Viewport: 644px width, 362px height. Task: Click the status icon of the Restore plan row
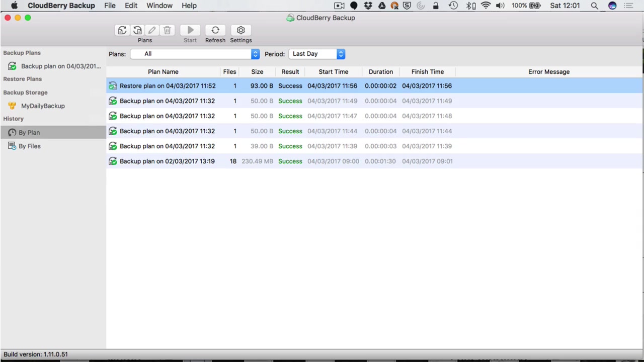(113, 86)
